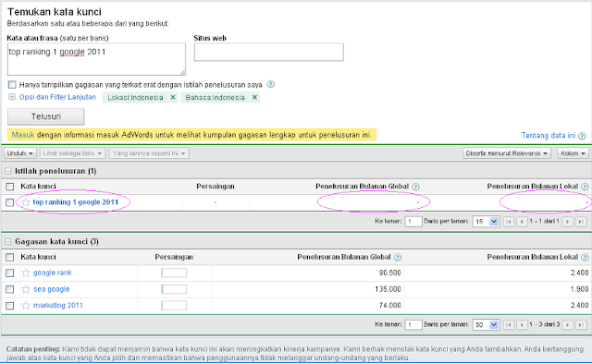Go to next page in Gagasan kata kunci pager
The height and width of the screenshot is (364, 592).
tap(567, 325)
